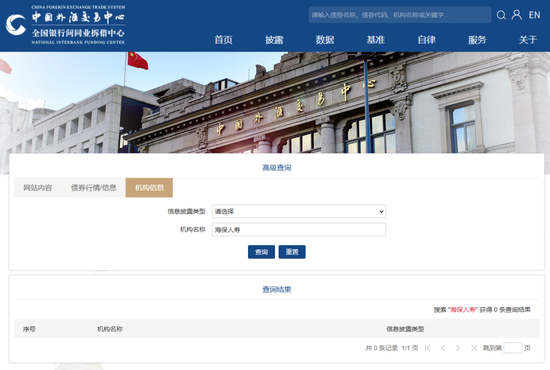The width and height of the screenshot is (550, 370).
Task: Open the 关于 navigation menu
Action: click(x=528, y=40)
